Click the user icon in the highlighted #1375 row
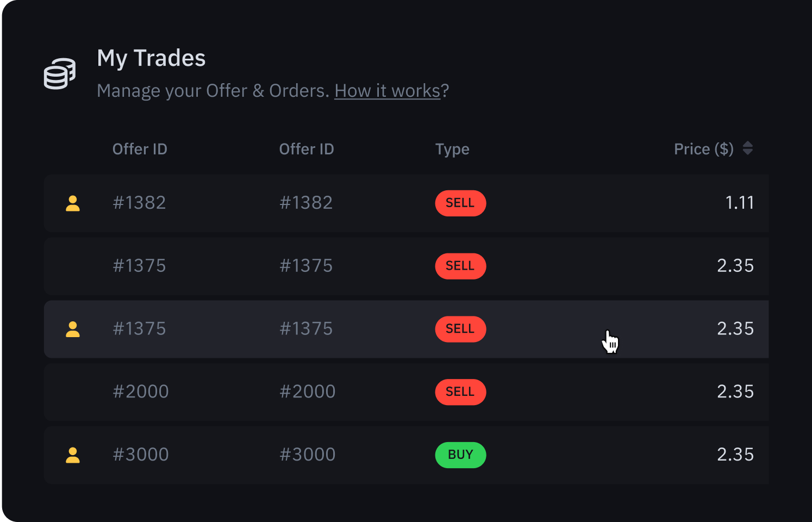 point(73,330)
